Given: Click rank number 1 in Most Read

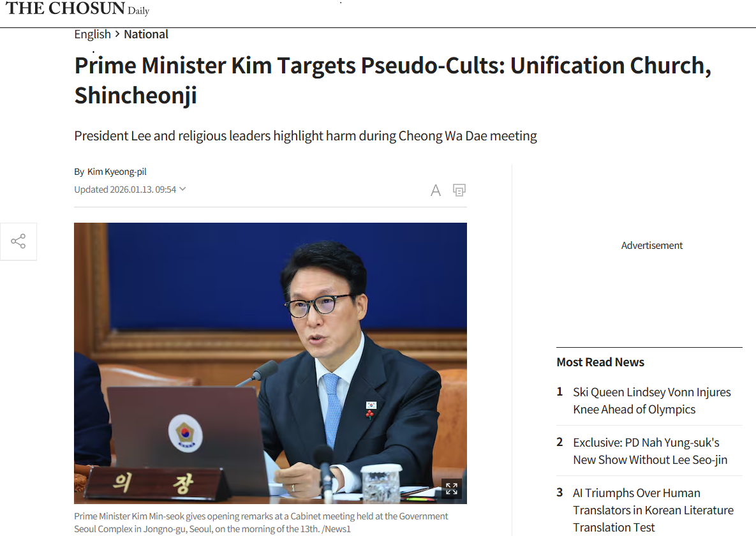Looking at the screenshot, I should pyautogui.click(x=560, y=392).
